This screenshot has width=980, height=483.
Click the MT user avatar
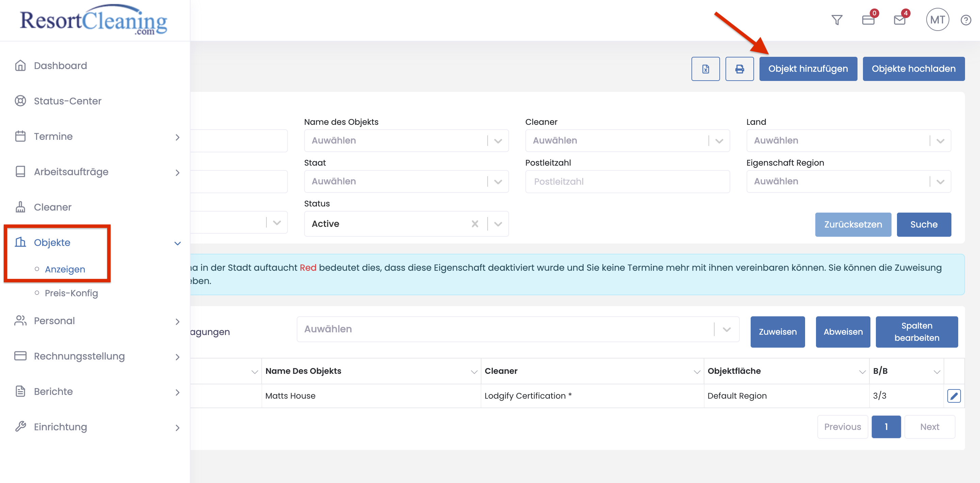937,20
